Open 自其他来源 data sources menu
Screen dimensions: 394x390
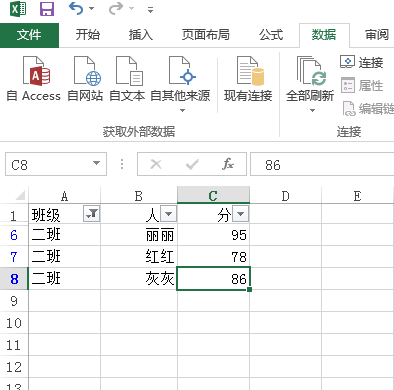pyautogui.click(x=180, y=84)
